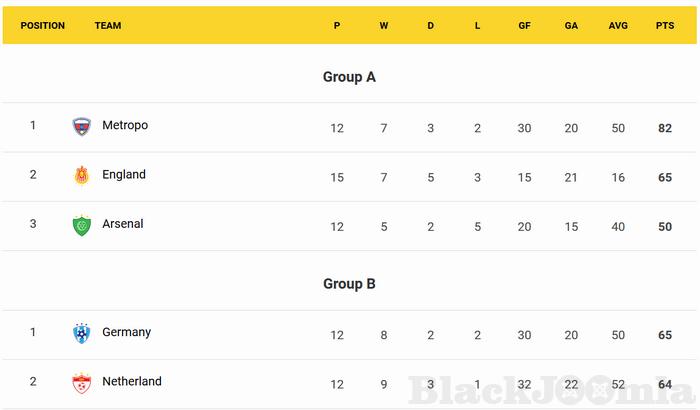
Task: Click the Netherland team logo icon
Action: tap(81, 382)
